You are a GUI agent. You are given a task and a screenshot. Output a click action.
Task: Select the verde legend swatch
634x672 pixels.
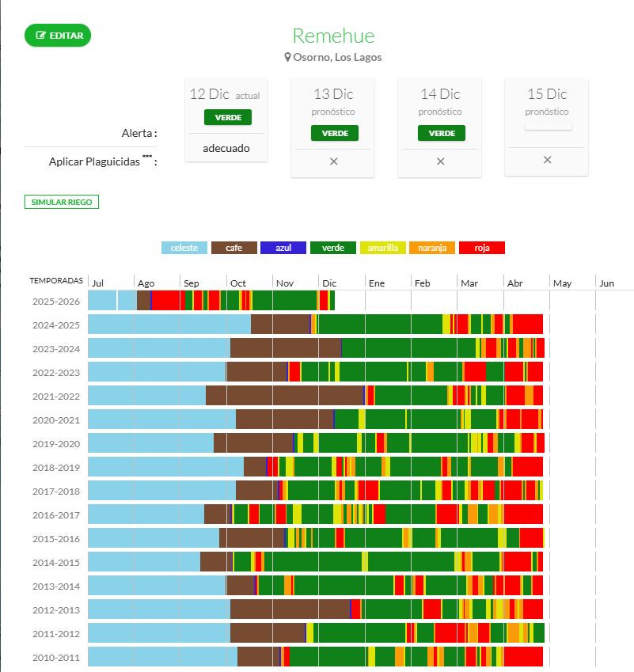tap(333, 248)
